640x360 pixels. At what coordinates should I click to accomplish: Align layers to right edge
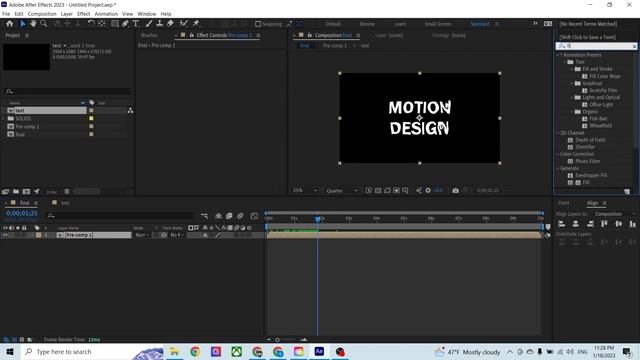coord(590,224)
